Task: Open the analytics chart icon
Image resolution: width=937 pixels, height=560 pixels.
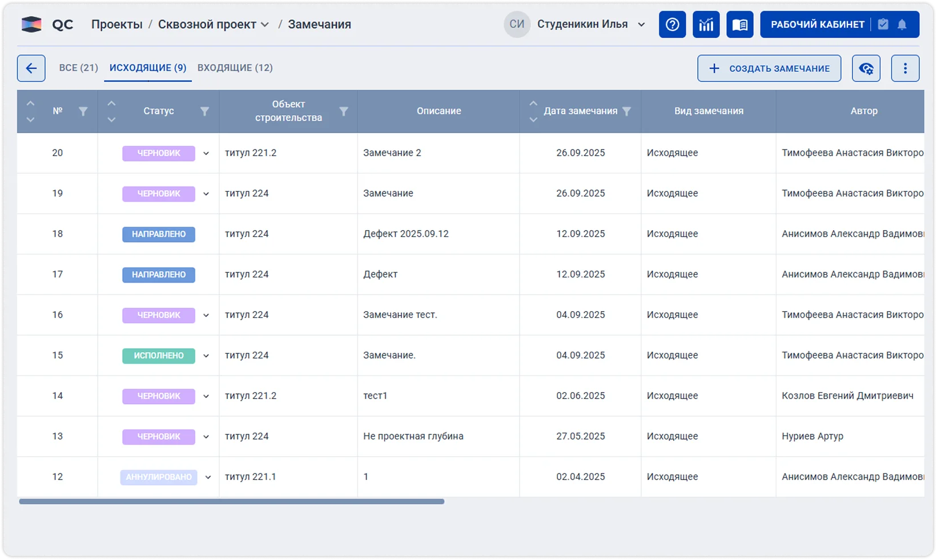Action: [x=706, y=25]
